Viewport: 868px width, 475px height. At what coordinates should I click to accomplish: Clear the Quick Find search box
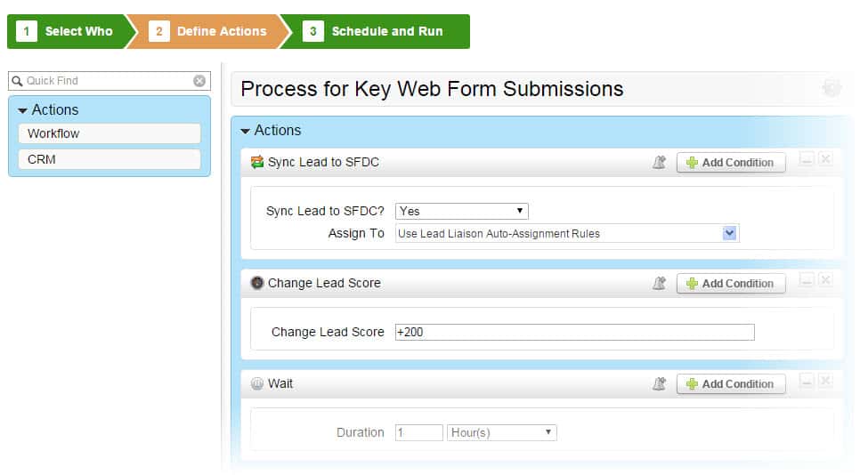(199, 81)
